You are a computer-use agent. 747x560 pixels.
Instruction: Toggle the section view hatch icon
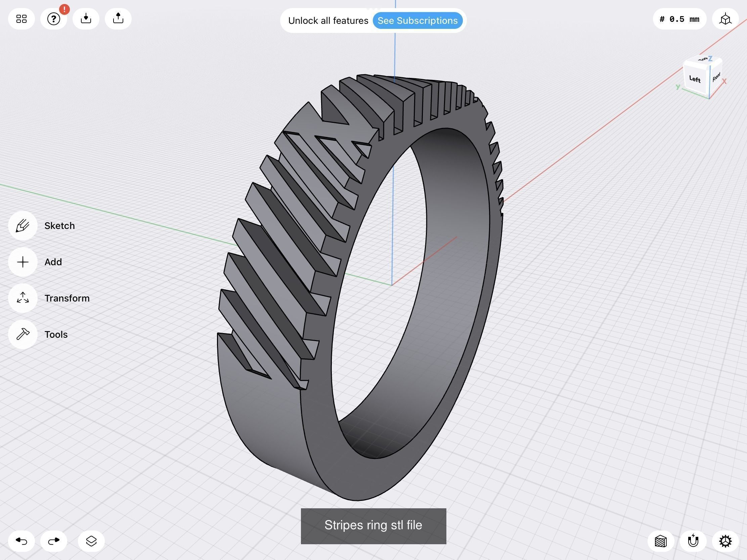click(661, 541)
